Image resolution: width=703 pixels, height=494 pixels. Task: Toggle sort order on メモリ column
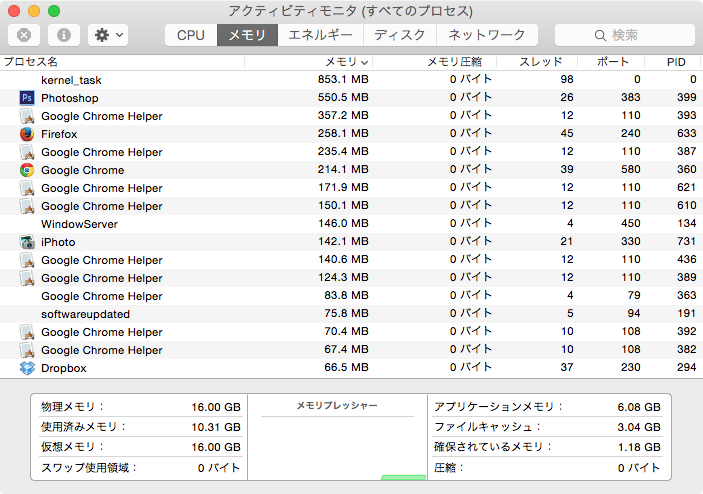[308, 62]
